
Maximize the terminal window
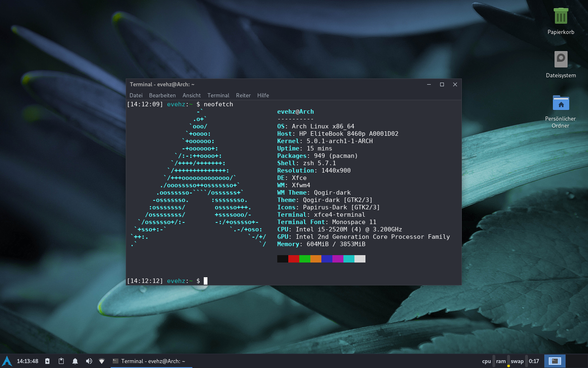tap(442, 84)
